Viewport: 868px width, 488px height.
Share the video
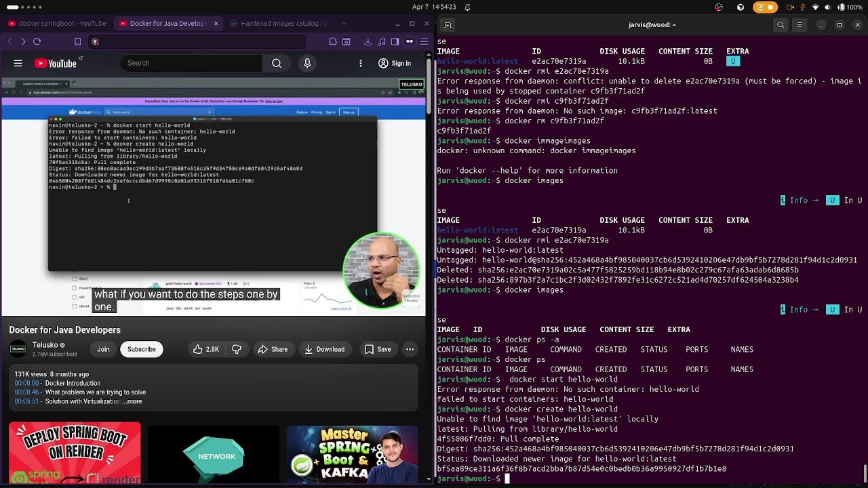pyautogui.click(x=273, y=349)
